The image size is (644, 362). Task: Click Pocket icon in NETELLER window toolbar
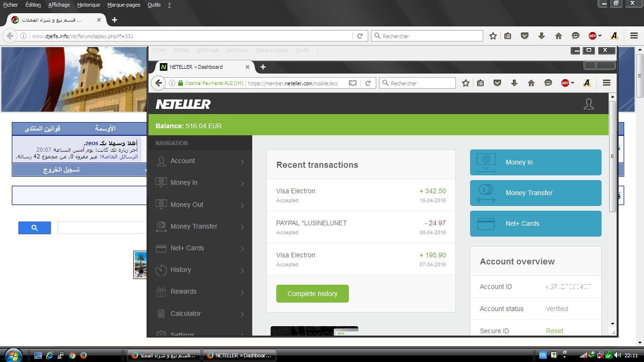pos(497,83)
